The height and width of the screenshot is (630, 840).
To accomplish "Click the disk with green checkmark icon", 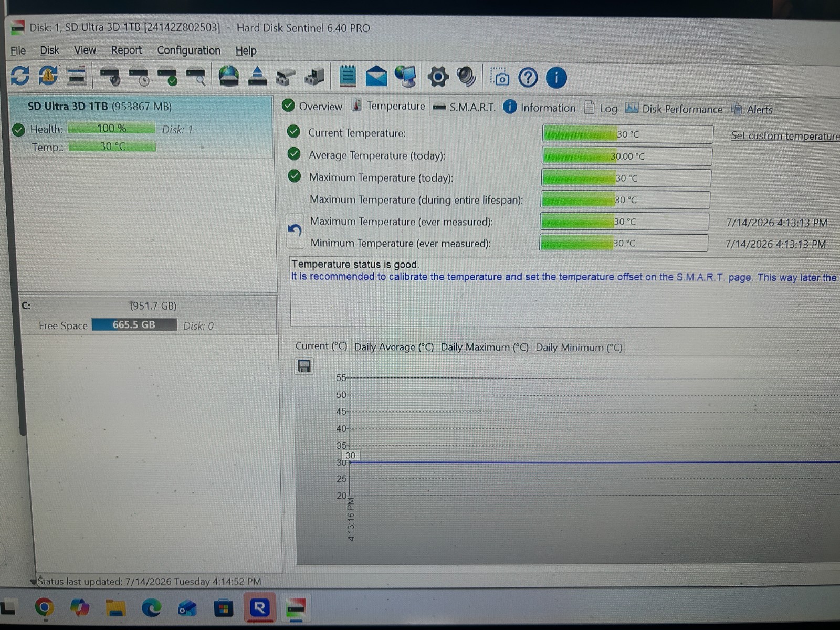I will [x=167, y=77].
